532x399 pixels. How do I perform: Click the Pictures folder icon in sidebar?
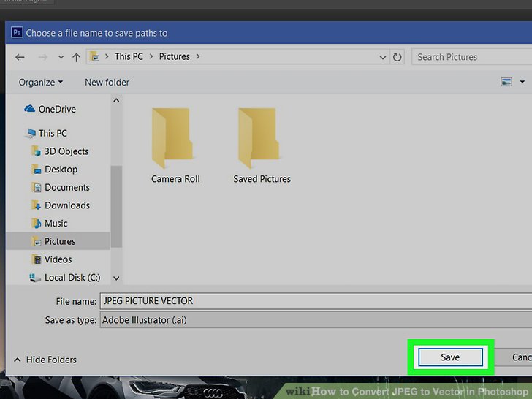point(37,241)
